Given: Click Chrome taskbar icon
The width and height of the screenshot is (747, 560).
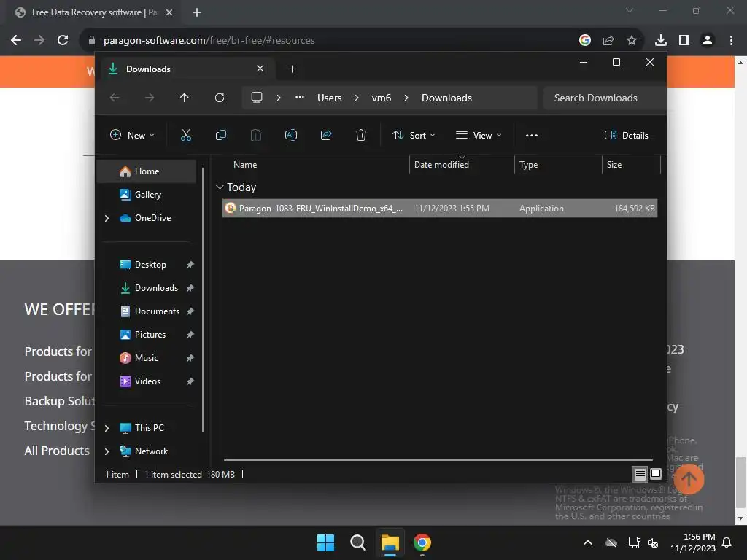Looking at the screenshot, I should coord(422,542).
